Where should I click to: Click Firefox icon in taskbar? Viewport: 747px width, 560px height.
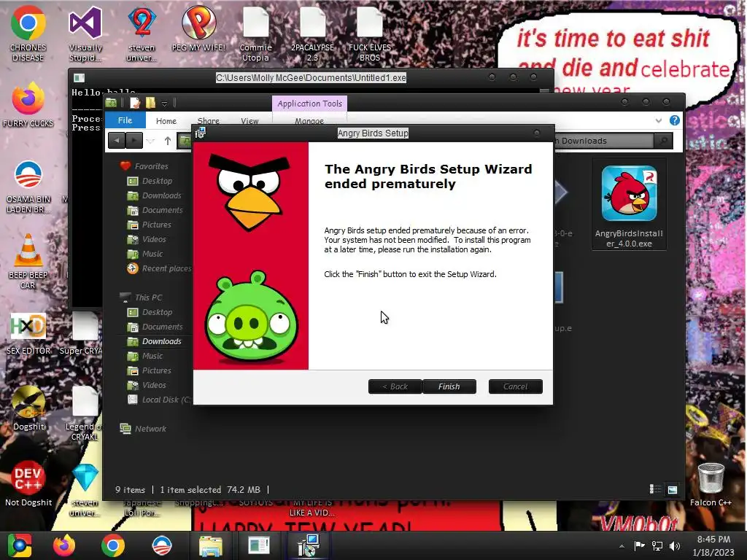click(64, 545)
